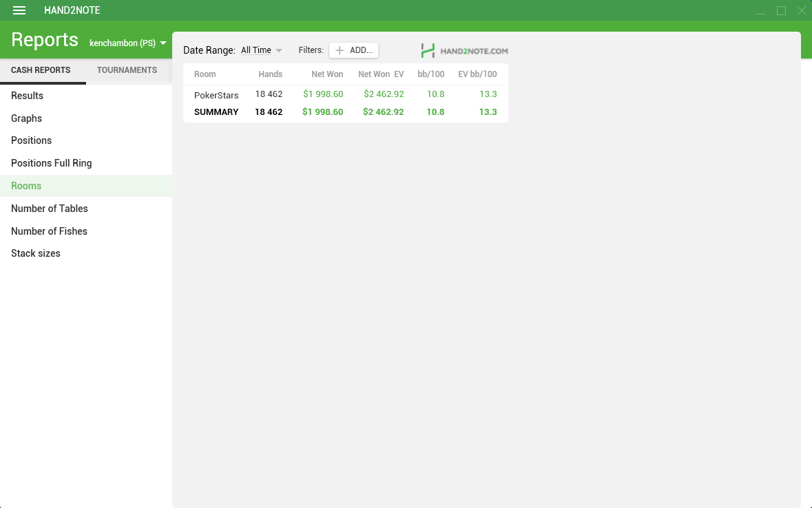
Task: Switch to the Tournaments tab
Action: [x=127, y=70]
